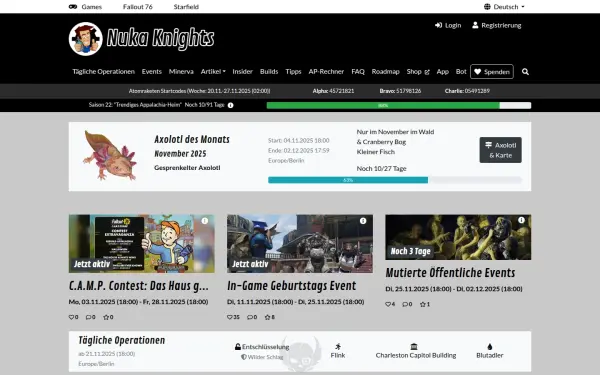This screenshot has height=375, width=600.
Task: Open the FAQ nav item
Action: pyautogui.click(x=358, y=72)
